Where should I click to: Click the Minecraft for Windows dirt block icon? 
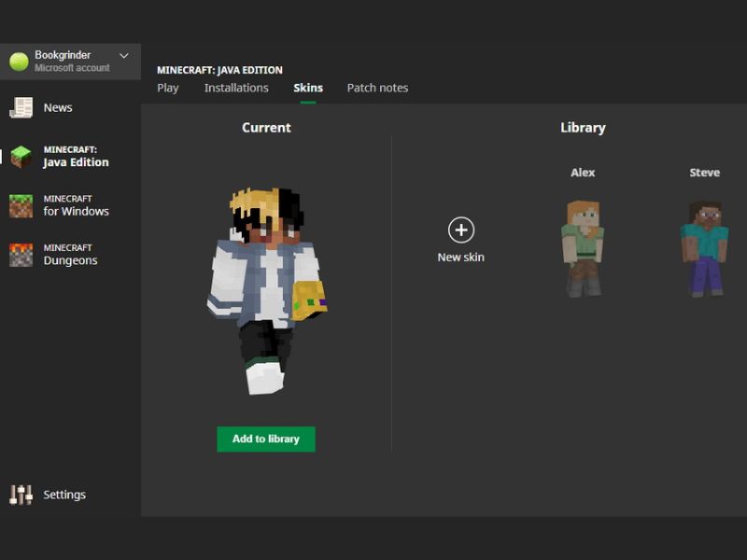coord(21,205)
